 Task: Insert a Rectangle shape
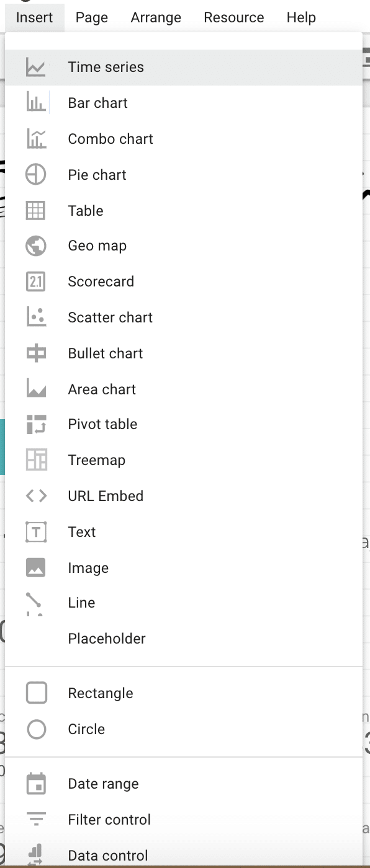tap(184, 693)
